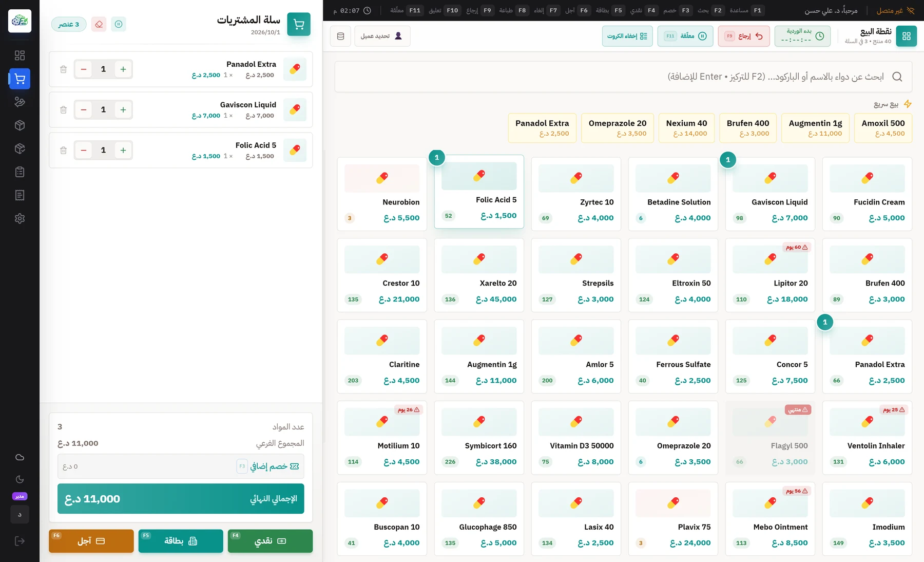Increase Folic Acid 5 quantity
Viewport: 924px width, 562px height.
coord(123,150)
